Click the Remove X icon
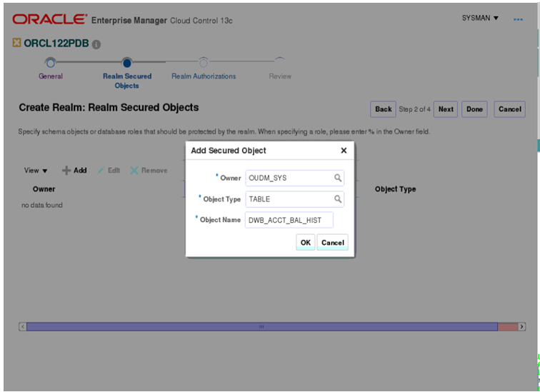 pyautogui.click(x=134, y=171)
